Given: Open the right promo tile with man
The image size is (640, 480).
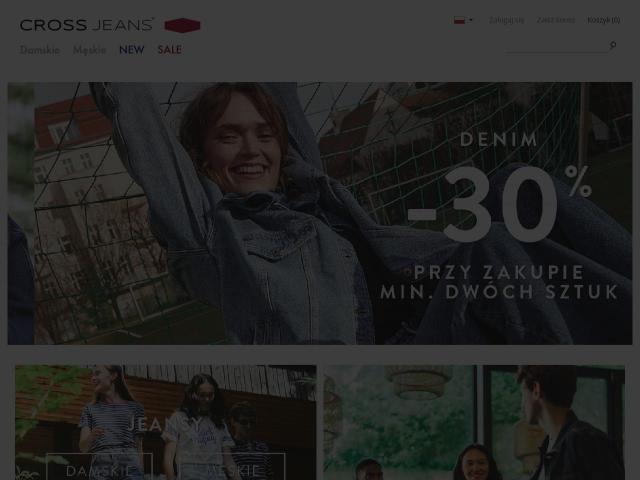Looking at the screenshot, I should point(474,422).
